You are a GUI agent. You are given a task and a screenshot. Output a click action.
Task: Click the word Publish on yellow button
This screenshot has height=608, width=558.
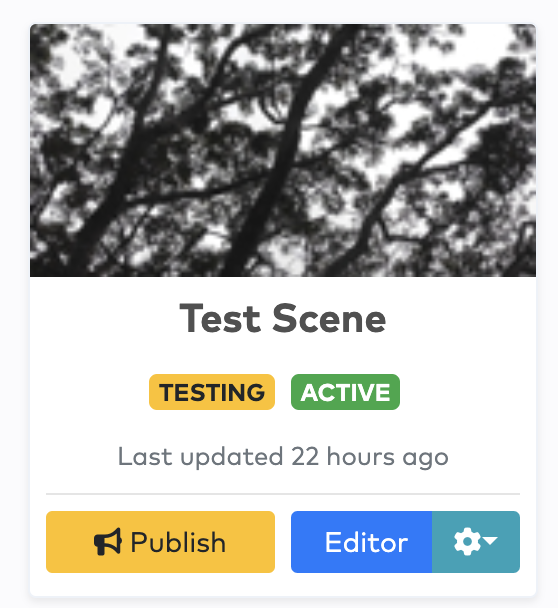178,542
